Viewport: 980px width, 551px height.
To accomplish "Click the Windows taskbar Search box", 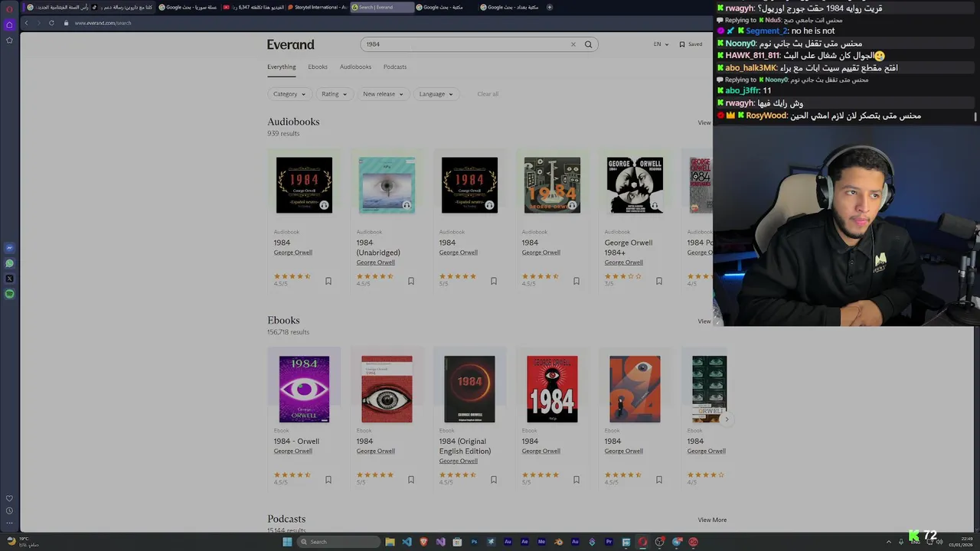I will (x=338, y=542).
